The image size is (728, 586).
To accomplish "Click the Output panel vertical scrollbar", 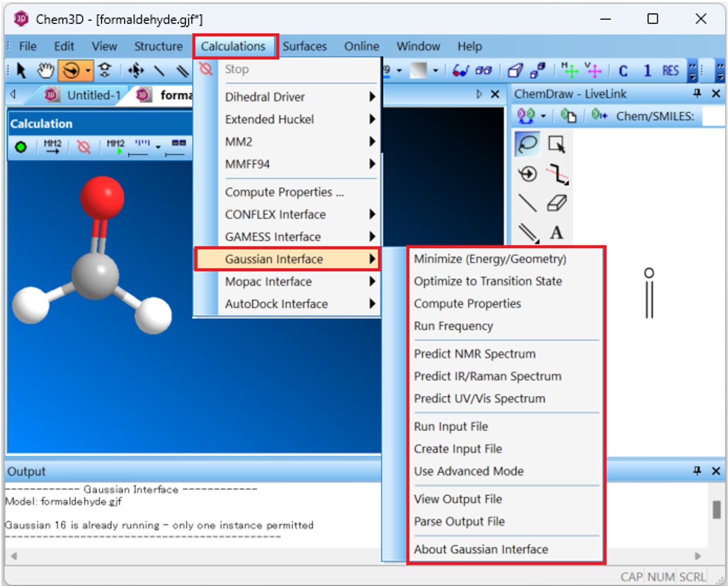I will pyautogui.click(x=717, y=509).
